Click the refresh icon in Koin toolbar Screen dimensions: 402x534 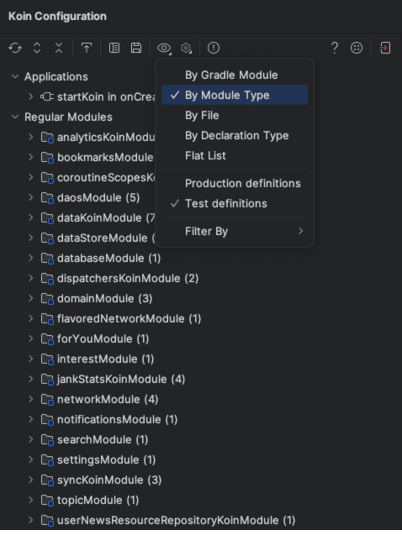click(x=15, y=48)
